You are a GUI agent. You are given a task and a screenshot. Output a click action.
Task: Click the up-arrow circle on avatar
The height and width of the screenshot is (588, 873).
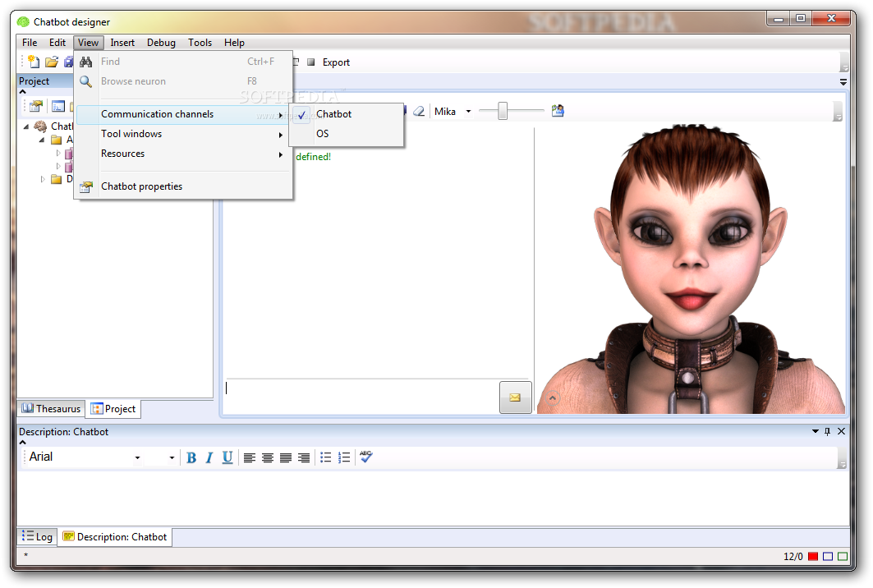point(553,397)
